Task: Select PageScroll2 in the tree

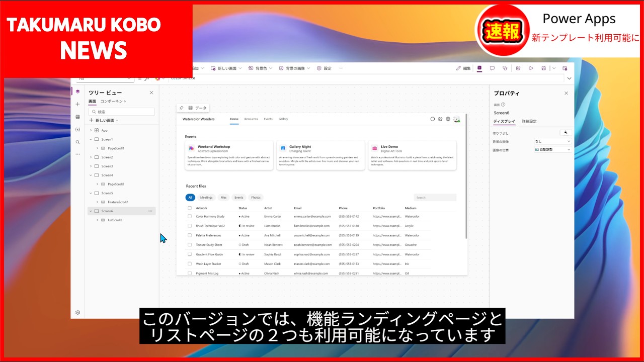Action: [116, 184]
